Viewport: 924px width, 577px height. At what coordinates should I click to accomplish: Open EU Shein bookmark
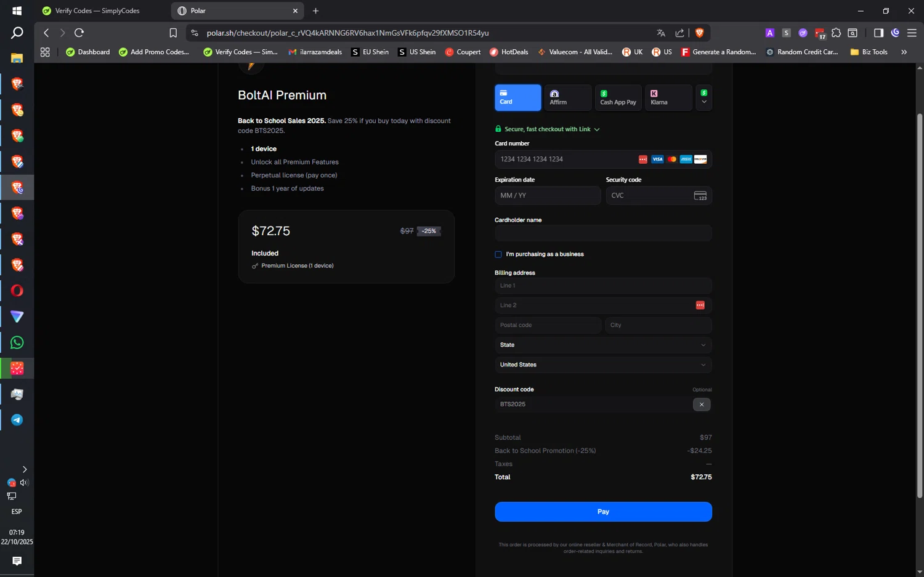(x=370, y=52)
